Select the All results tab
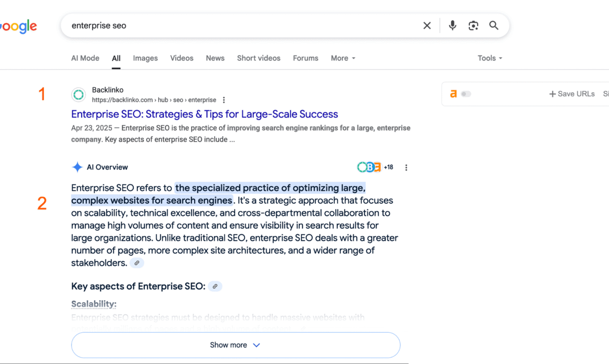609x364 pixels. tap(116, 58)
